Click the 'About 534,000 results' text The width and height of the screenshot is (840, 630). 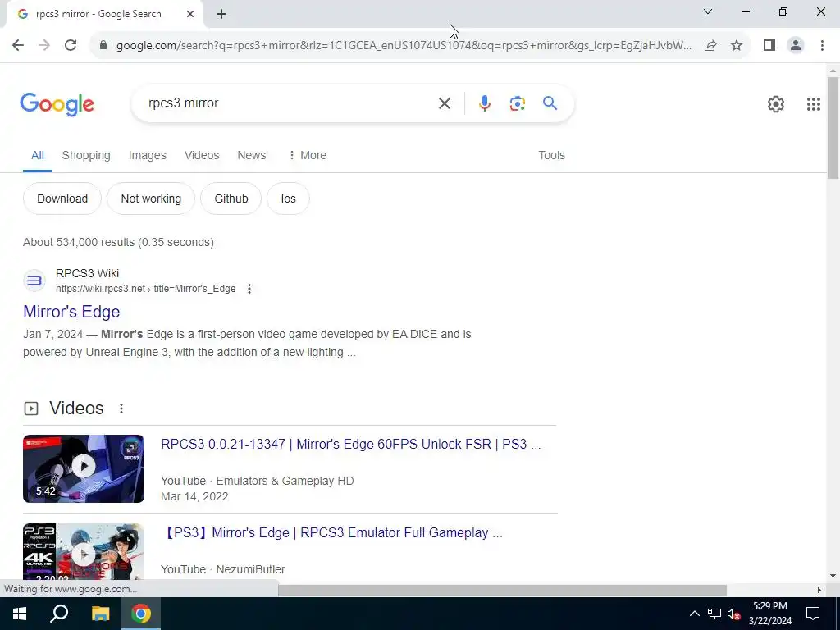118,242
